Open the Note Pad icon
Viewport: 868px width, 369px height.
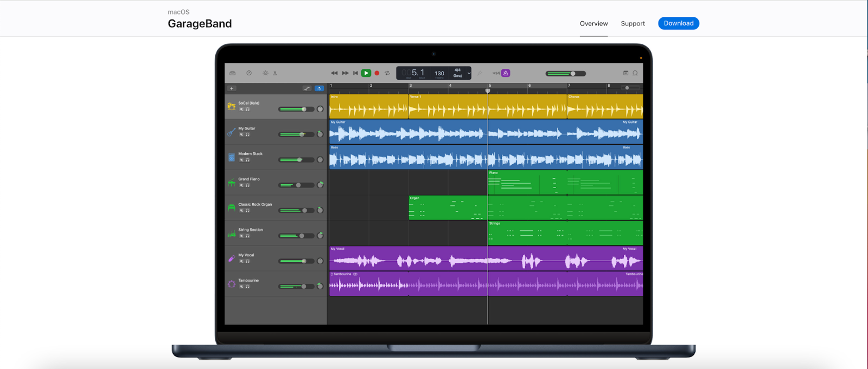coord(626,73)
